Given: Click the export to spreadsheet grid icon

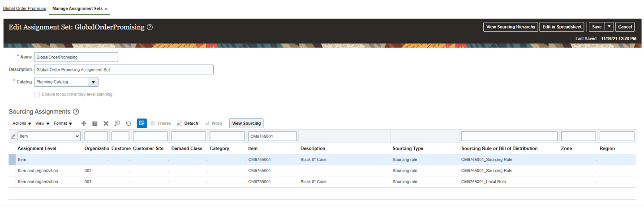Looking at the screenshot, I should (x=117, y=123).
